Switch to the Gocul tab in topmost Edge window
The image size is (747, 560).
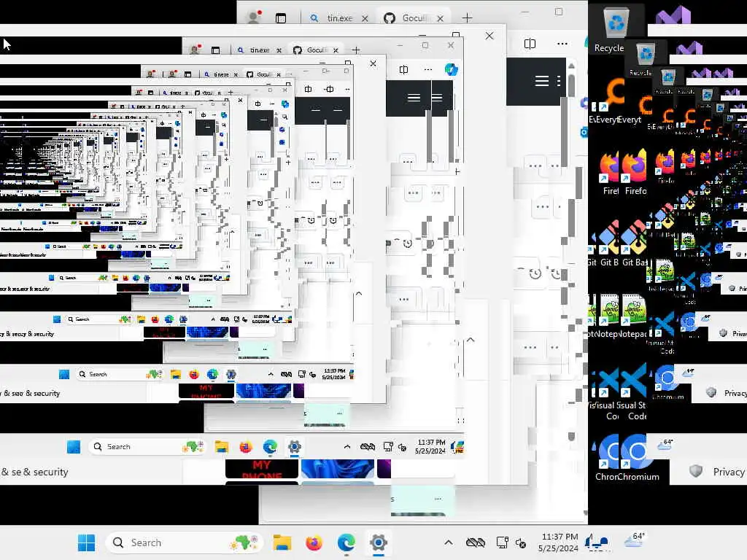[414, 18]
